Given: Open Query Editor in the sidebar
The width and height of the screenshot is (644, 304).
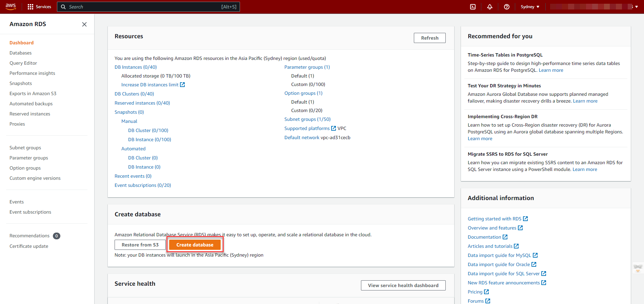Looking at the screenshot, I should coord(23,63).
